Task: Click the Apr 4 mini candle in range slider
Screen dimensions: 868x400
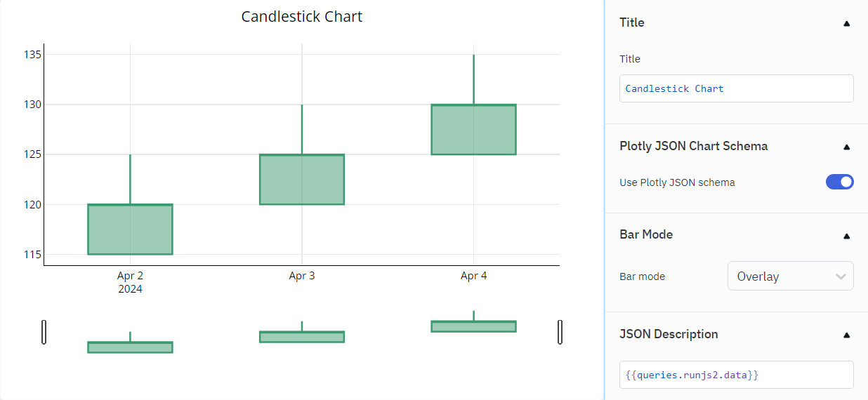Action: coord(473,326)
